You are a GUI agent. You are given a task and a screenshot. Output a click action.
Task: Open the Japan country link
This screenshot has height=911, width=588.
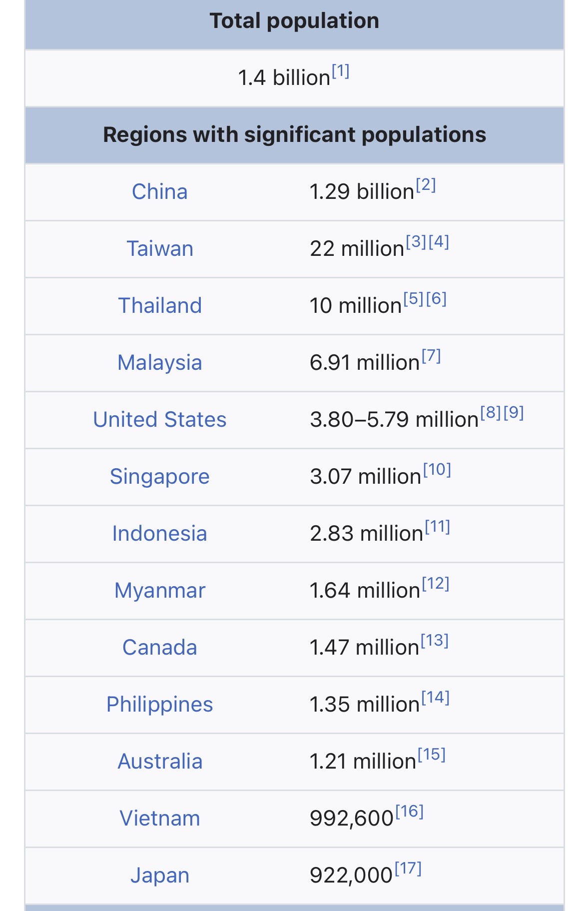click(160, 876)
